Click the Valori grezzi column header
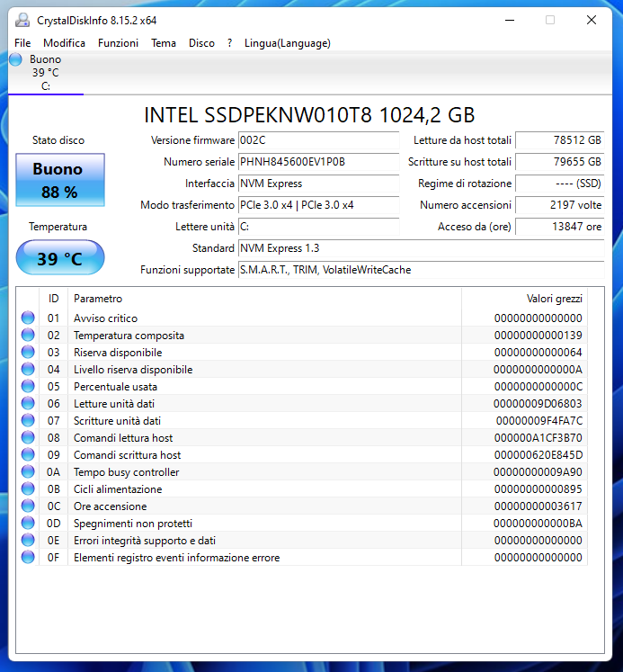 coord(524,299)
